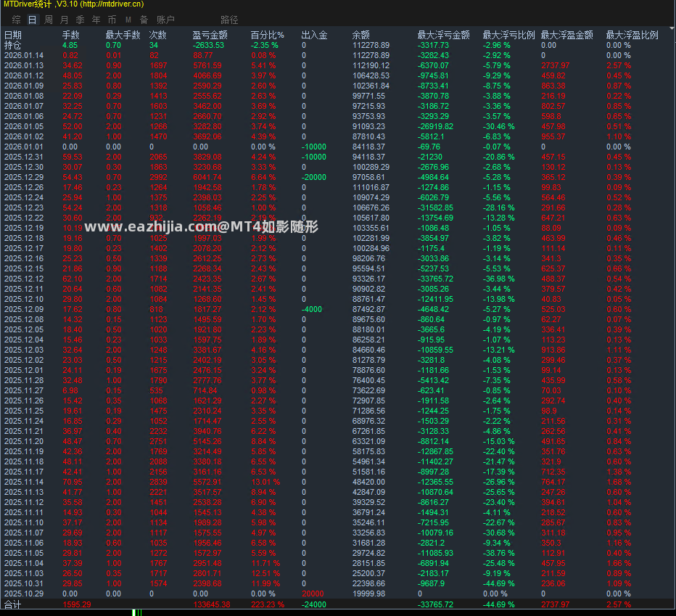Click profit value 5761.59

(207, 65)
